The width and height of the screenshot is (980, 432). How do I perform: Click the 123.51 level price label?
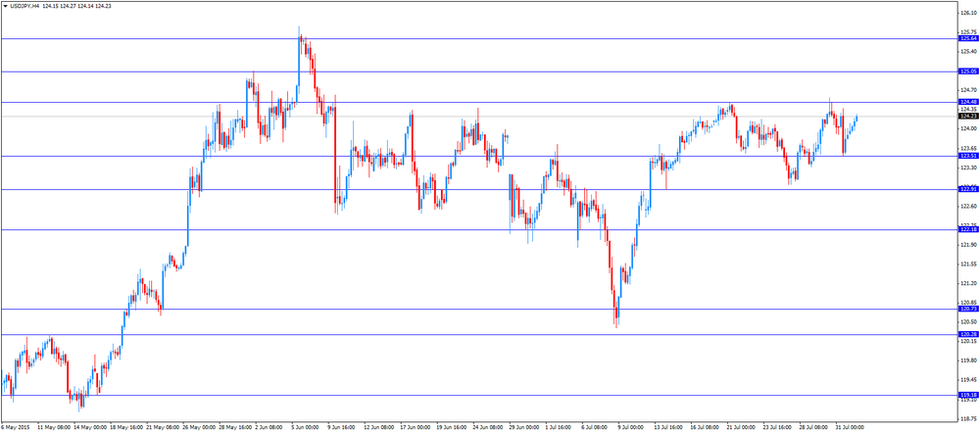968,156
